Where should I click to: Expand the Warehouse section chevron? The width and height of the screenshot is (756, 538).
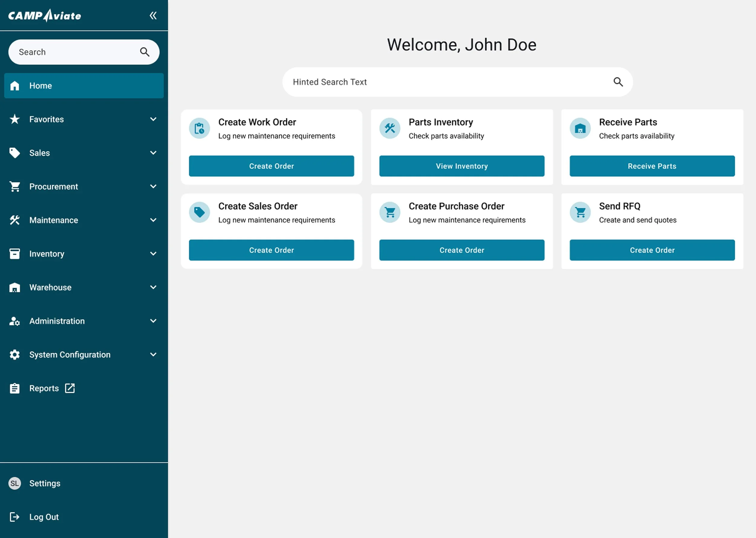153,287
